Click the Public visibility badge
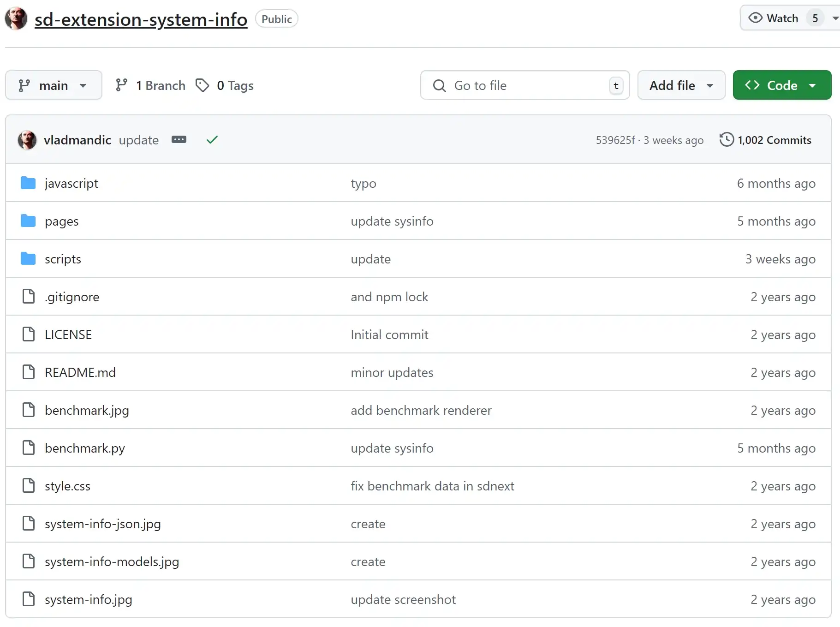 pos(277,19)
